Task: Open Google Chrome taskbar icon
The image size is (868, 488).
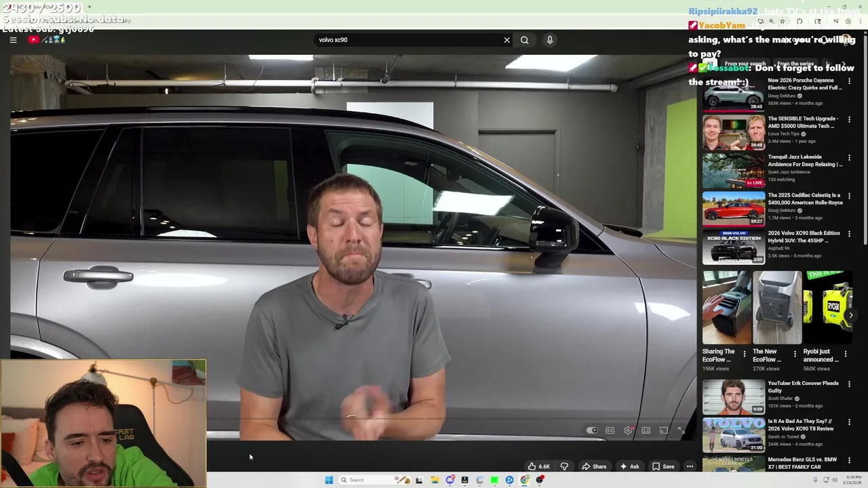Action: [525, 480]
